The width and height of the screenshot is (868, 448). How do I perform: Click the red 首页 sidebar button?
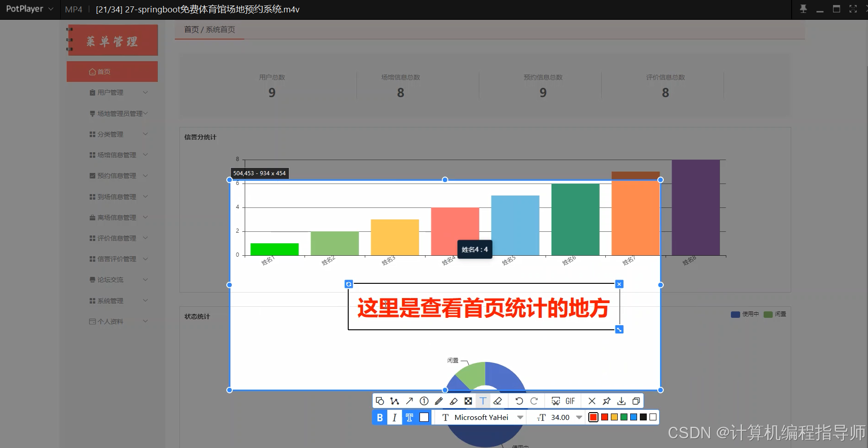pos(112,72)
